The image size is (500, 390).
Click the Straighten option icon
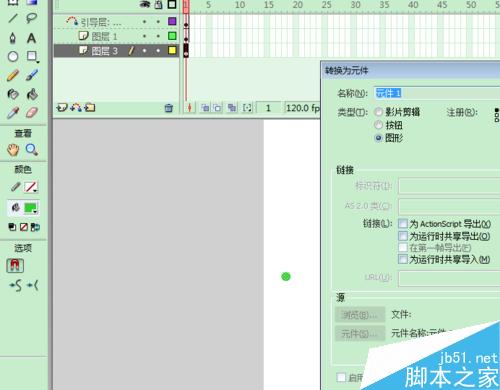pos(33,285)
